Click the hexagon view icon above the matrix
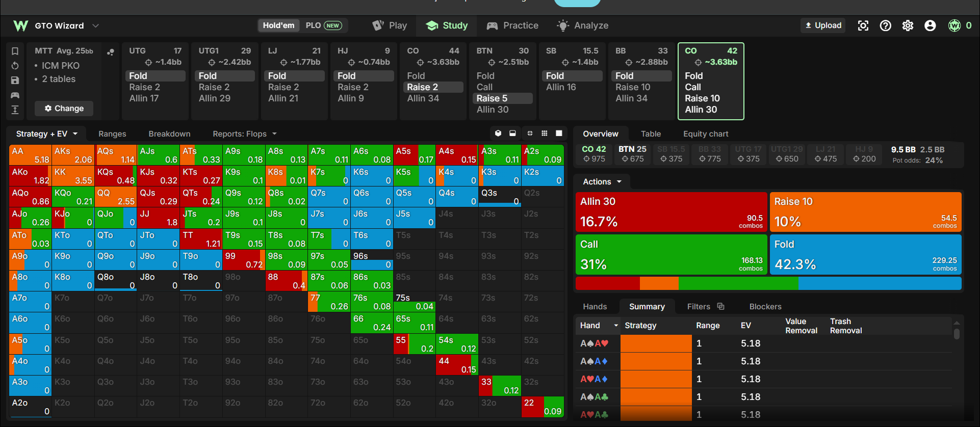The image size is (980, 427). point(498,134)
